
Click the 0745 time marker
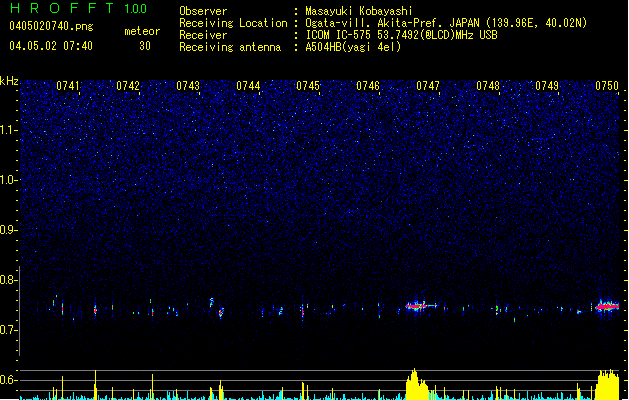(308, 86)
